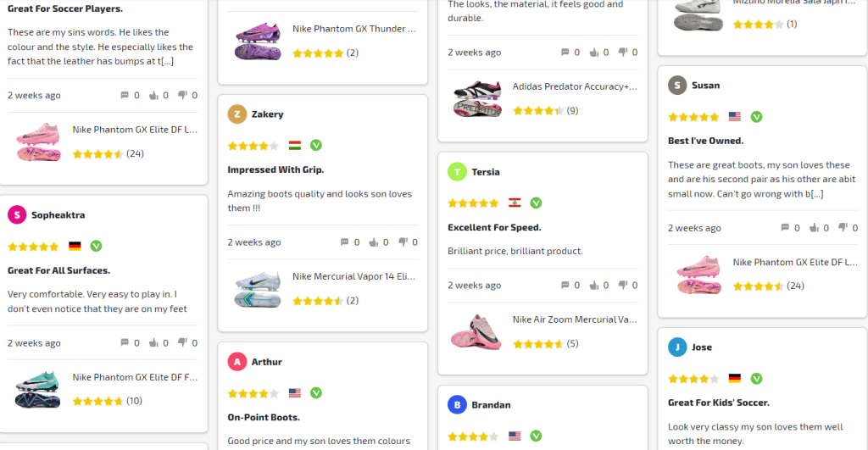Open Nike Mercurial Vapor 14 Elite product link

click(x=354, y=276)
